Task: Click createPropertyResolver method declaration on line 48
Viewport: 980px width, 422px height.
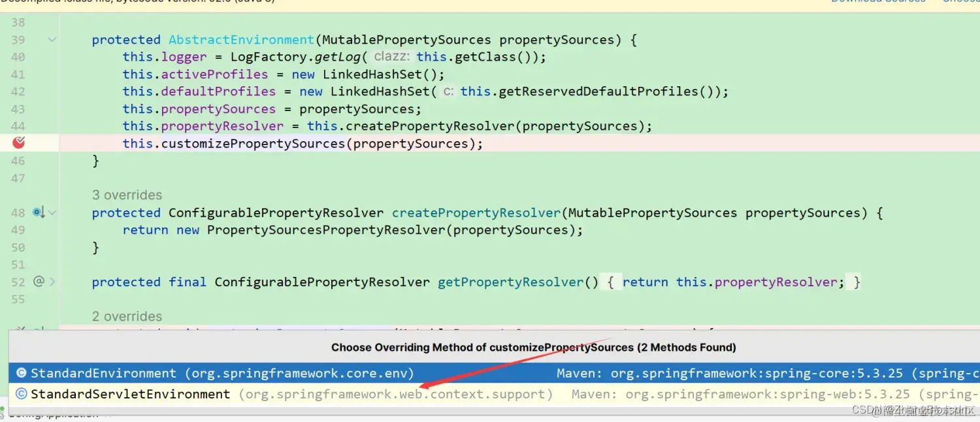Action: [x=476, y=212]
